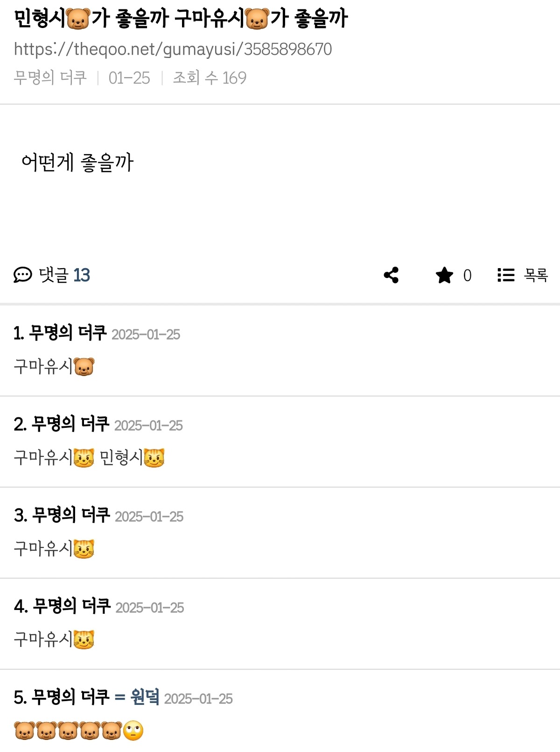The height and width of the screenshot is (752, 560).
Task: Click the star count number 0
Action: (467, 276)
